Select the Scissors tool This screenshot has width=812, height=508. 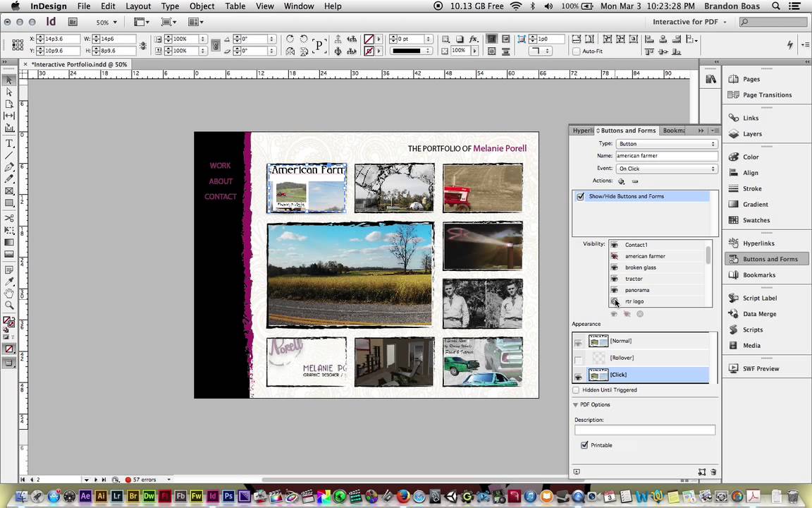tap(8, 218)
